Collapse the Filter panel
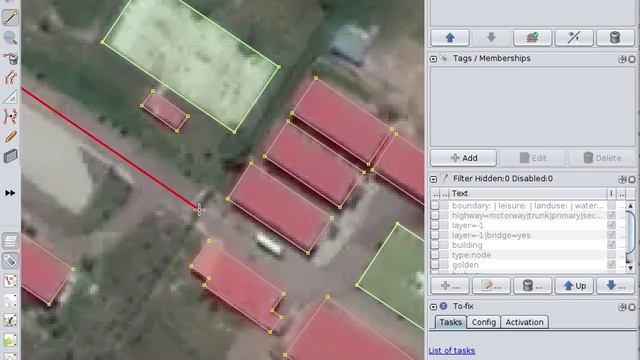 pos(433,179)
